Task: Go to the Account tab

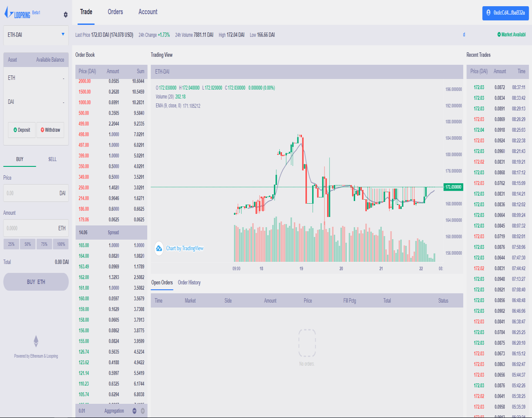Action: (148, 12)
